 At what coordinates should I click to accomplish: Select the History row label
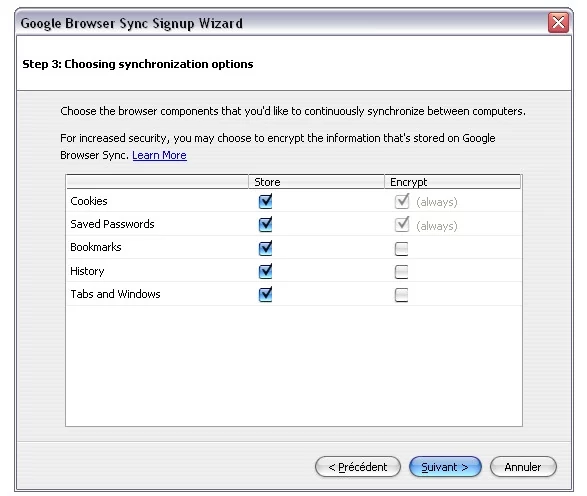(87, 271)
